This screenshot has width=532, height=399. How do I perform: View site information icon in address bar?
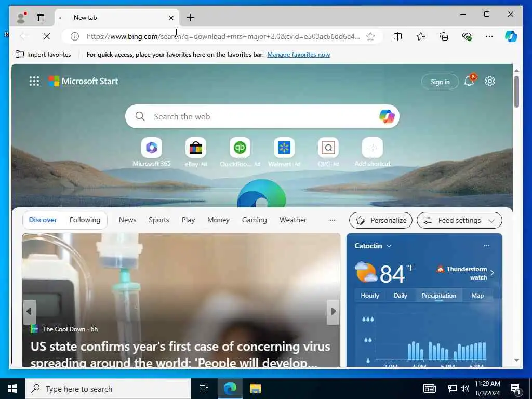click(75, 36)
